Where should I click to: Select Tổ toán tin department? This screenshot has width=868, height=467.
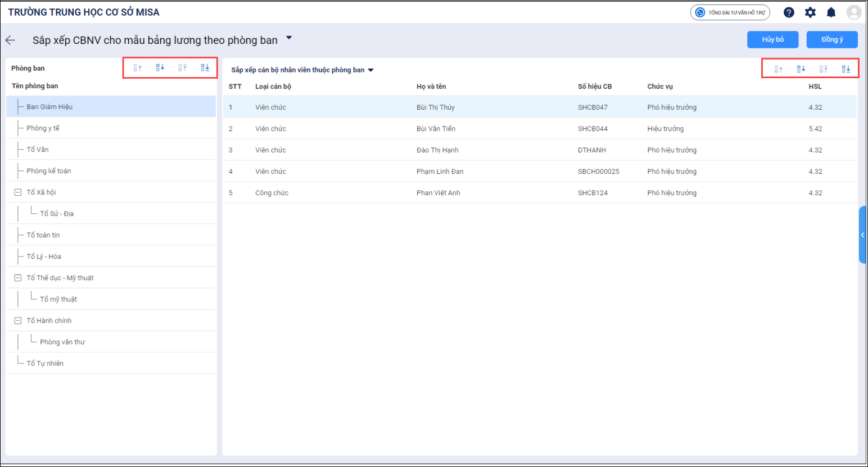coord(111,235)
